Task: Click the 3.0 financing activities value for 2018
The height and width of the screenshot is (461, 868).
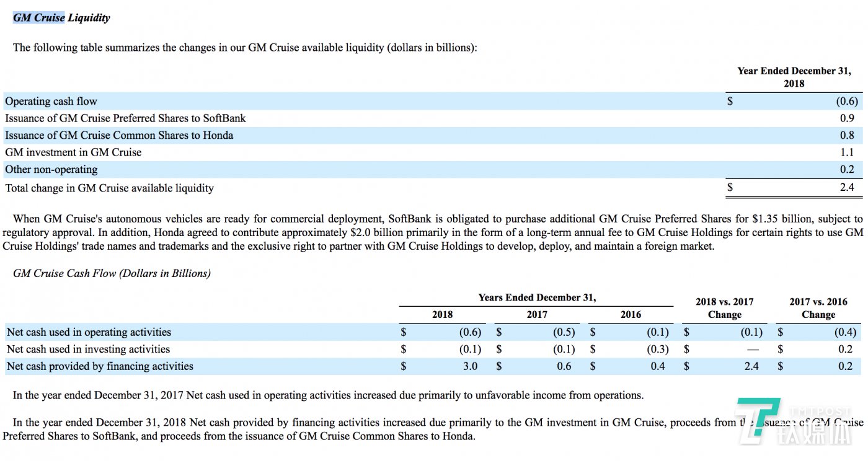Action: 470,366
